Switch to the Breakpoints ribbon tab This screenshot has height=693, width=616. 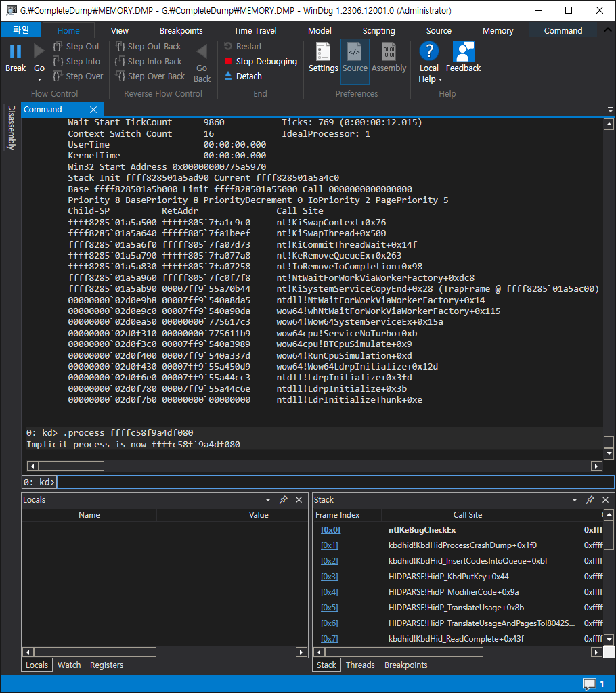click(x=181, y=31)
